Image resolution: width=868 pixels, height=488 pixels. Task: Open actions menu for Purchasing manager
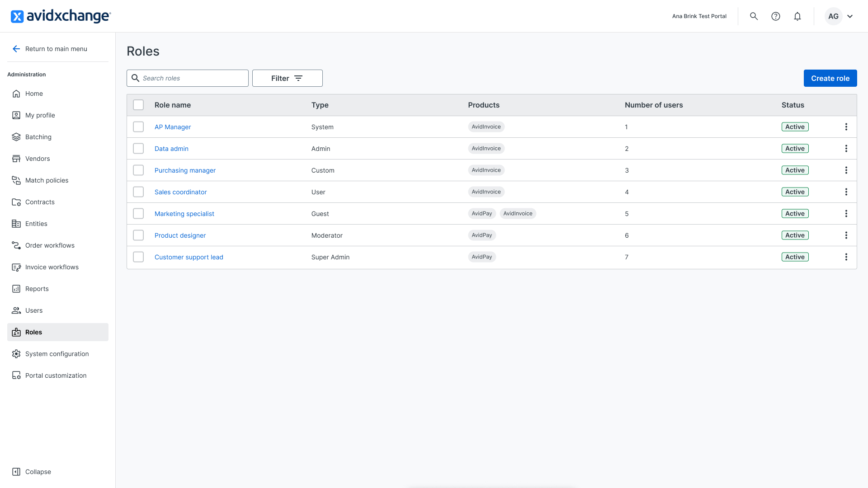[x=846, y=170]
